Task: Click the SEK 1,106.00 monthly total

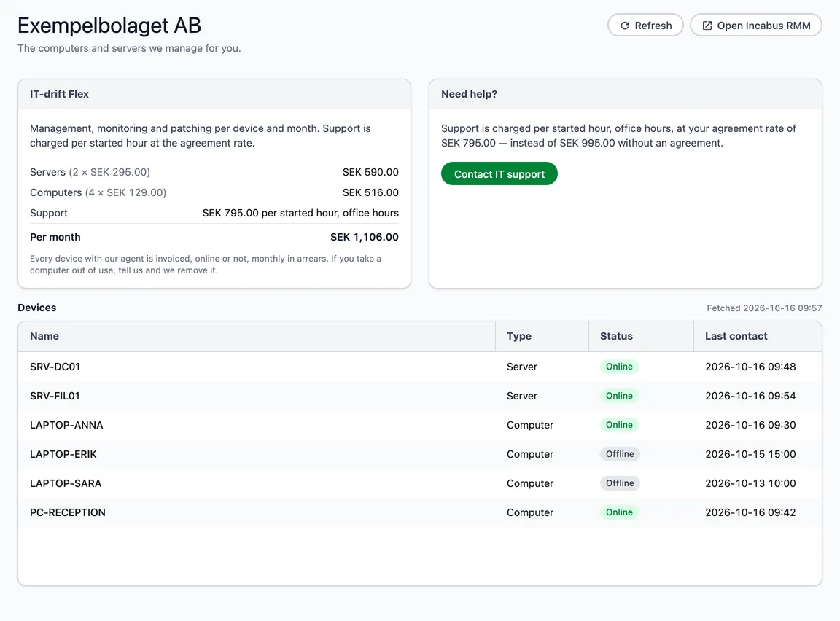Action: click(365, 237)
